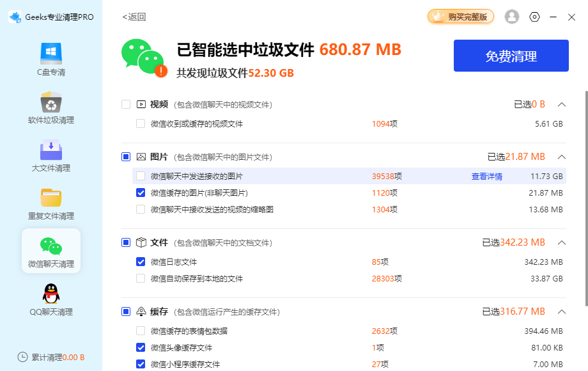Viewport: 588px width, 371px height.
Task: Click the 缓存 cache category icon
Action: point(141,312)
